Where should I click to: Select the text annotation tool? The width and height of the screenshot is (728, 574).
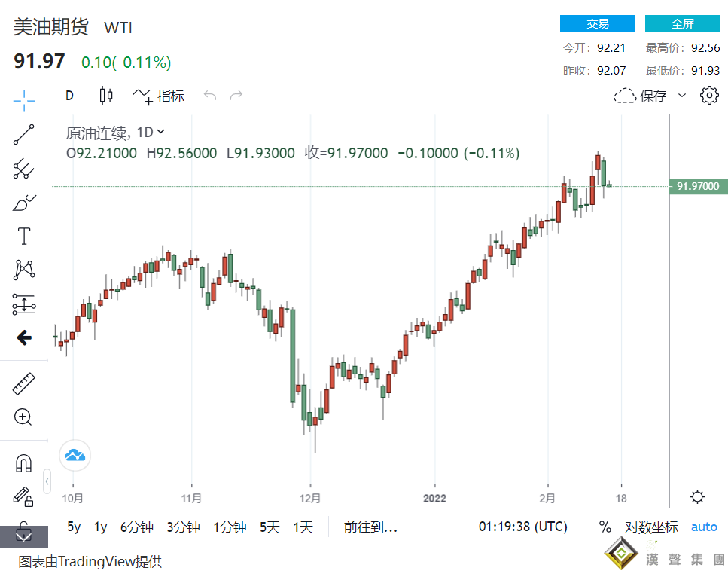24,237
